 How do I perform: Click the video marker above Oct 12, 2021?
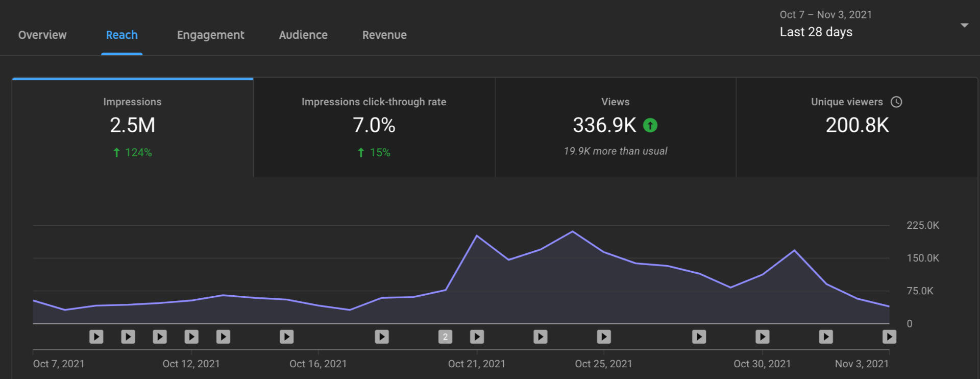point(191,337)
